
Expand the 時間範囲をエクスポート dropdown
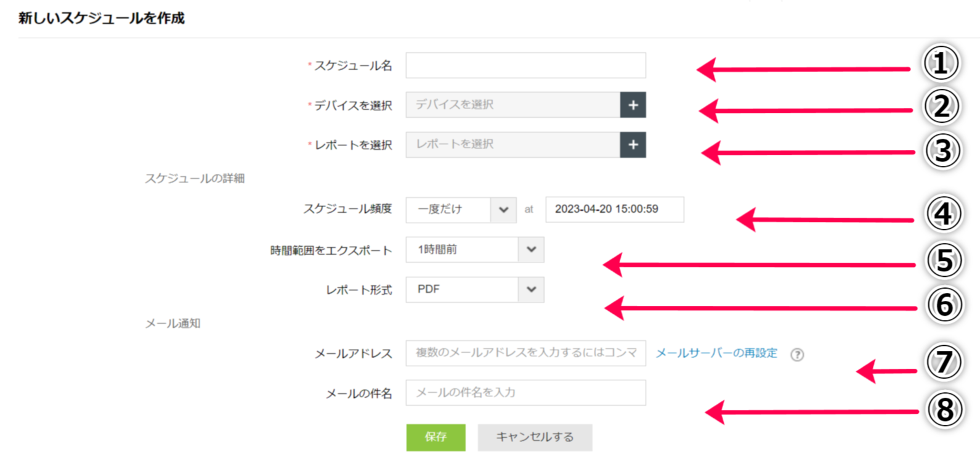click(474, 250)
